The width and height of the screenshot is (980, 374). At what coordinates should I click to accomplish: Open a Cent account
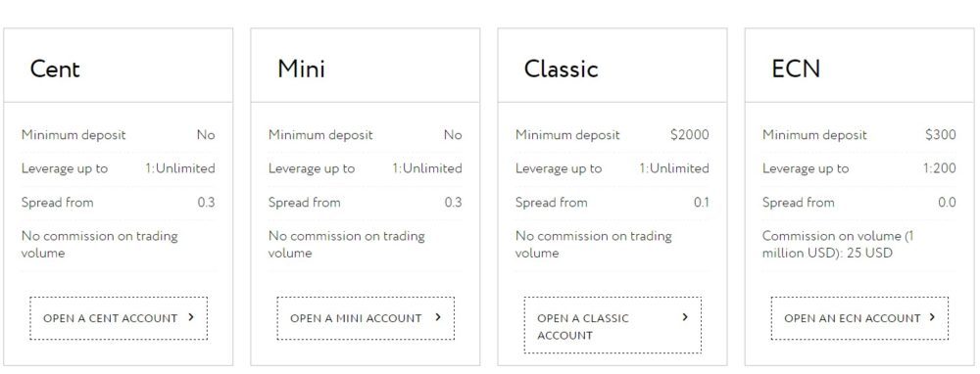(x=119, y=318)
